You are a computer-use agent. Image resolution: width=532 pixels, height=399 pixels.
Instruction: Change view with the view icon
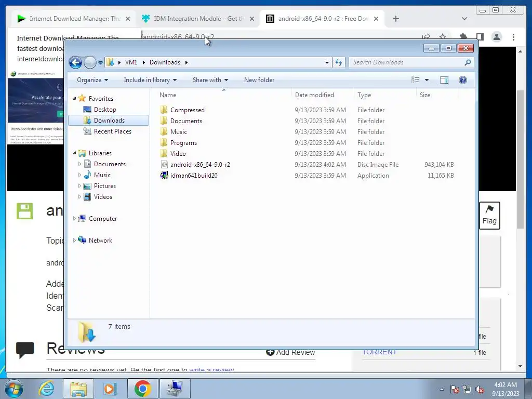[x=416, y=80]
